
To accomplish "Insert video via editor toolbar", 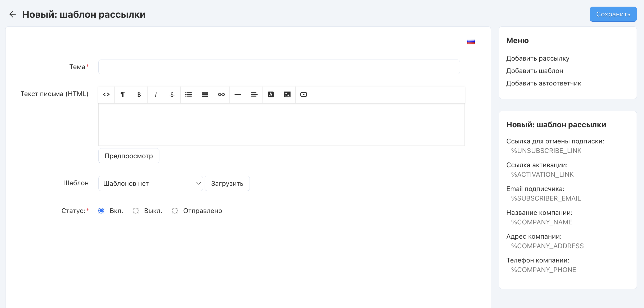I will pyautogui.click(x=303, y=94).
